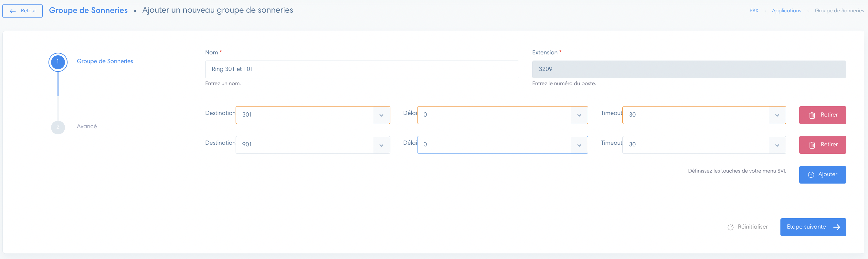Viewport: 868px width, 259px height.
Task: Open the Destination 901 dropdown
Action: (313, 144)
